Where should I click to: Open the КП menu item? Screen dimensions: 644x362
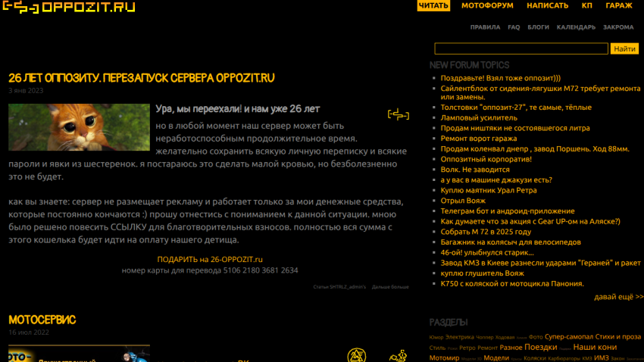pos(586,5)
